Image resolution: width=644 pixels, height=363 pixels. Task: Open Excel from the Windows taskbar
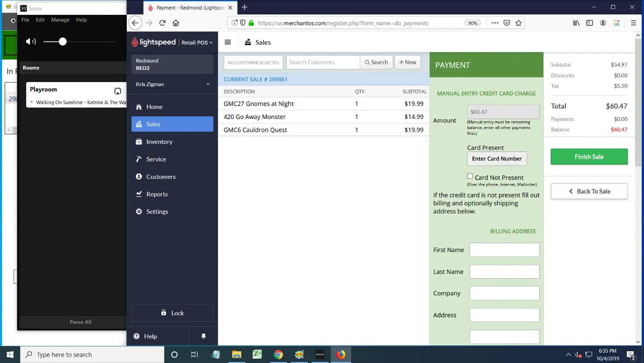pyautogui.click(x=257, y=354)
